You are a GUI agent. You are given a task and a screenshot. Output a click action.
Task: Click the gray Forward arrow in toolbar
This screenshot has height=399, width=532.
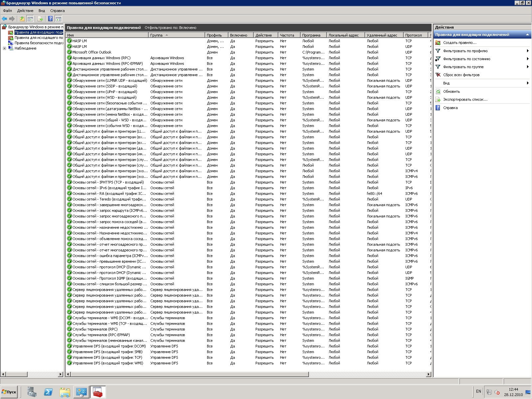tap(12, 19)
